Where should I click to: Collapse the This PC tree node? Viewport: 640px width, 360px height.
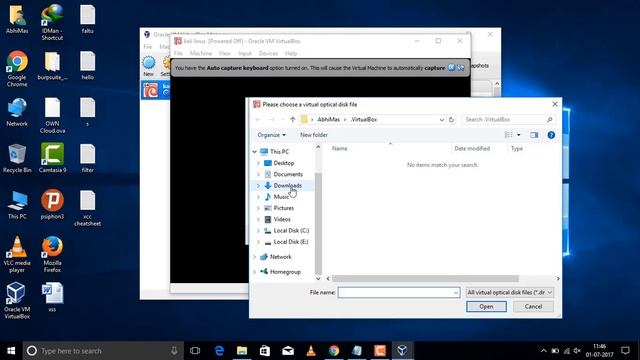(x=254, y=152)
